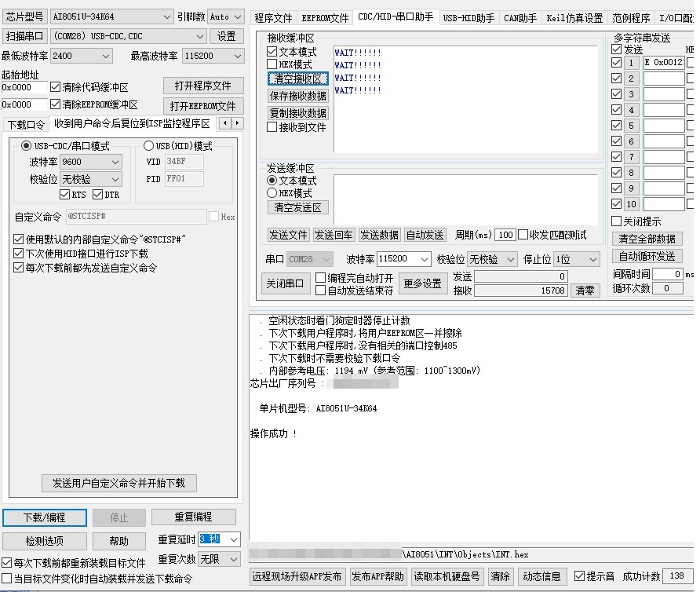Click the 周期(ms) 100 input field
700x592 pixels.
point(505,235)
